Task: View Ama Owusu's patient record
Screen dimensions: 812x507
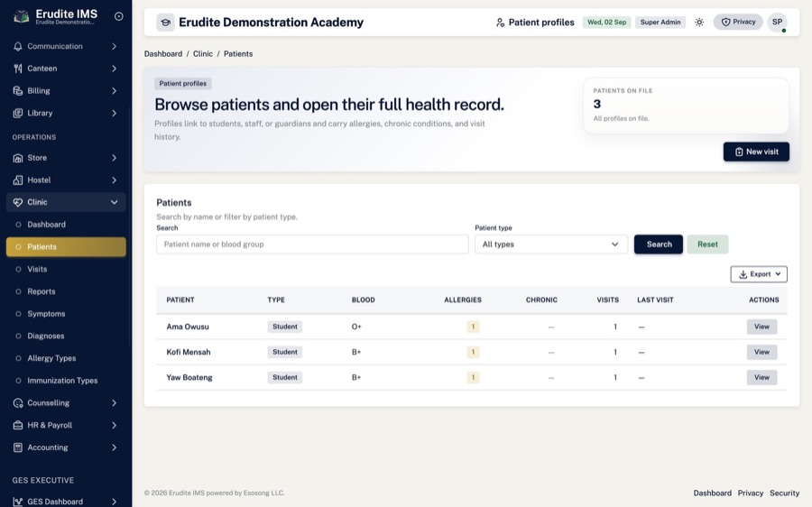Action: [761, 327]
